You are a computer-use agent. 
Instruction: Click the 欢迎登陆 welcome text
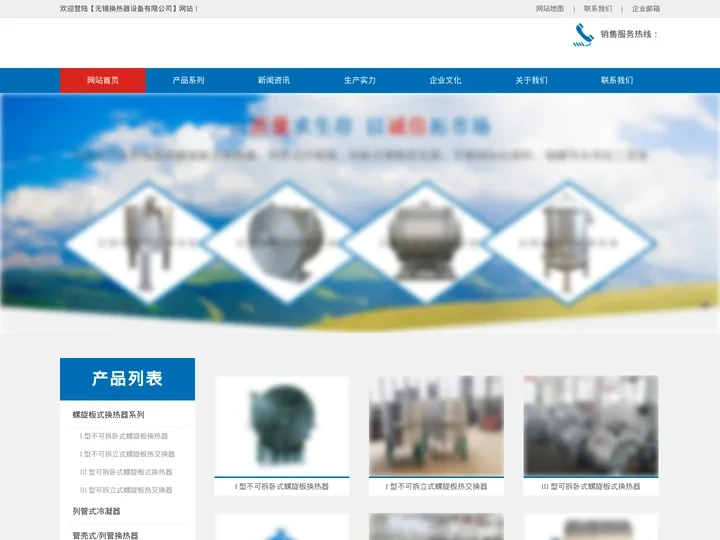pos(129,9)
